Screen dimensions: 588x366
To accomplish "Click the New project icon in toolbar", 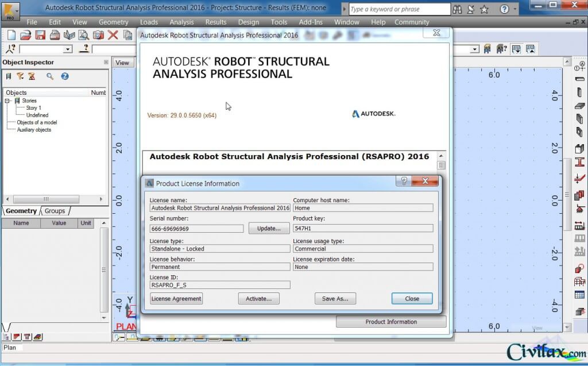I will pos(11,35).
